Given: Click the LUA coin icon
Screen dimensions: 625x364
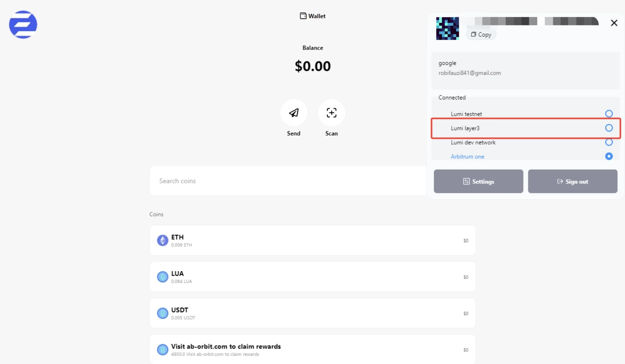Looking at the screenshot, I should [x=163, y=277].
